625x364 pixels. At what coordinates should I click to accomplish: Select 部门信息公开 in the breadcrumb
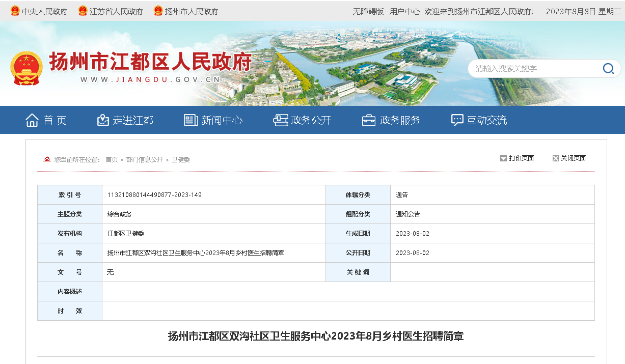[x=145, y=160]
